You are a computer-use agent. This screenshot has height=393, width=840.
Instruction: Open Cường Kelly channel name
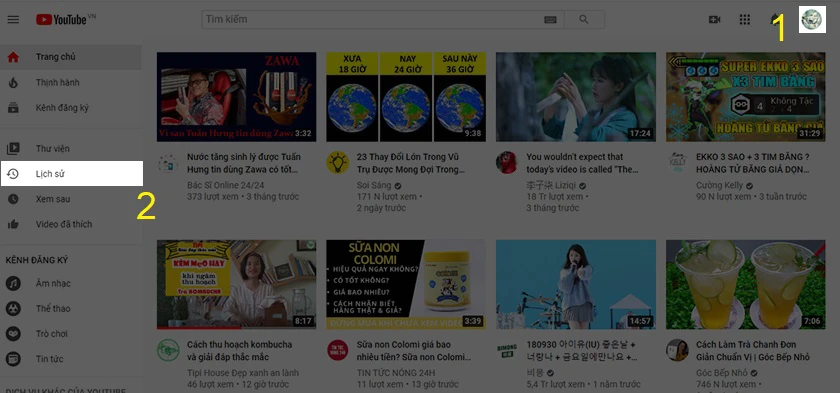(x=719, y=185)
